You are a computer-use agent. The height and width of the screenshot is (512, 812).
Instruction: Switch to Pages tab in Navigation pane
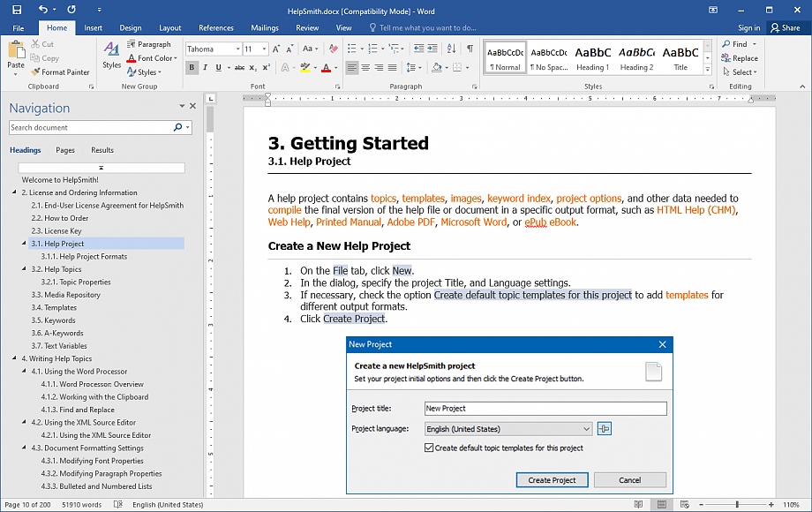point(65,150)
